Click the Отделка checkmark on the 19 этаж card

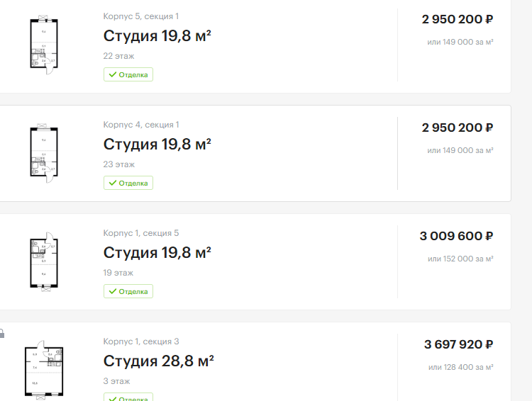tap(112, 291)
